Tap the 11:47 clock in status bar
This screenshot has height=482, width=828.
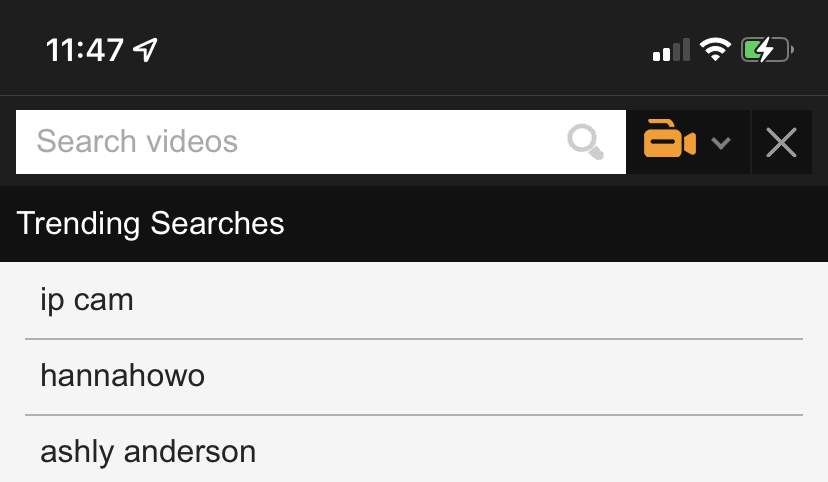[84, 49]
